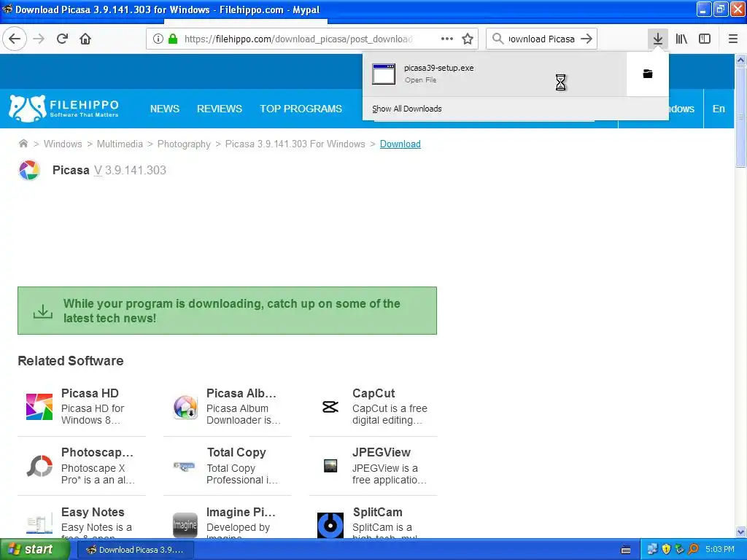Click in the search box field
Screen dimensions: 747x560
pos(541,39)
